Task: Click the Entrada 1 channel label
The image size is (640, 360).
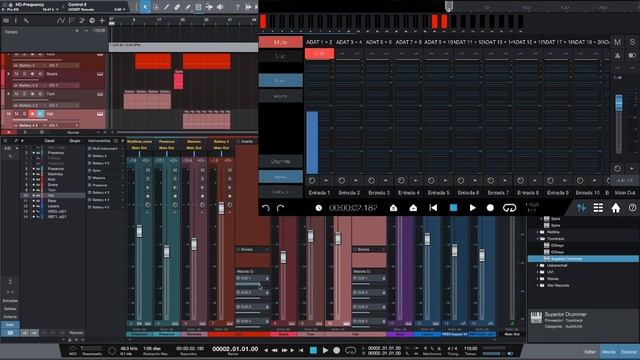Action: click(x=319, y=193)
